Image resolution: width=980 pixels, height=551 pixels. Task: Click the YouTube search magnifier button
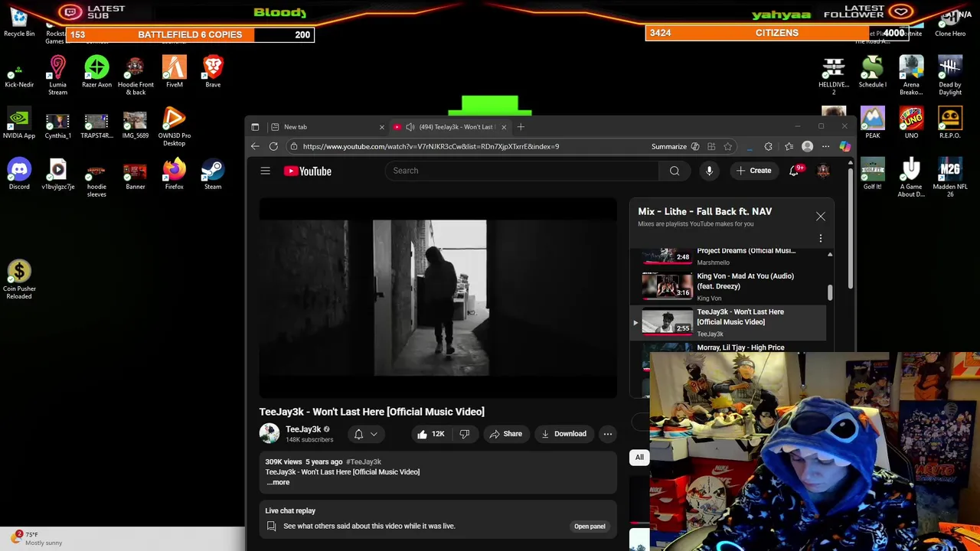(675, 171)
